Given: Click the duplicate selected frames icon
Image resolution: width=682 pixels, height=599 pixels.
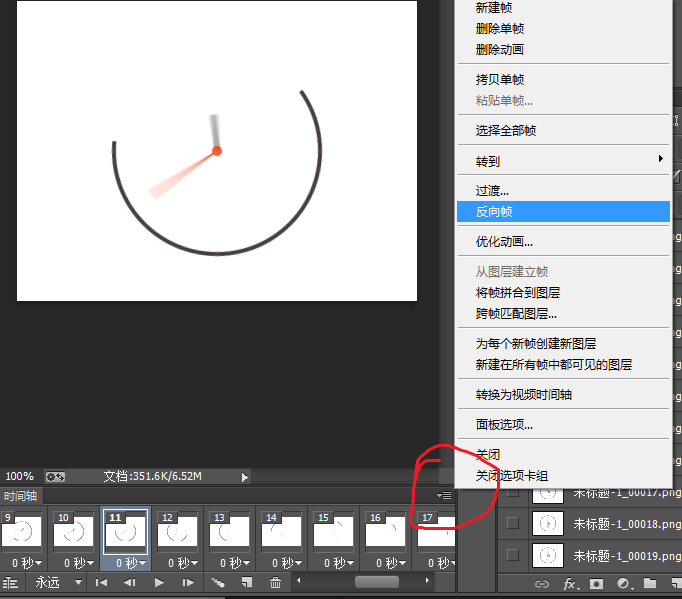Looking at the screenshot, I should 247,582.
